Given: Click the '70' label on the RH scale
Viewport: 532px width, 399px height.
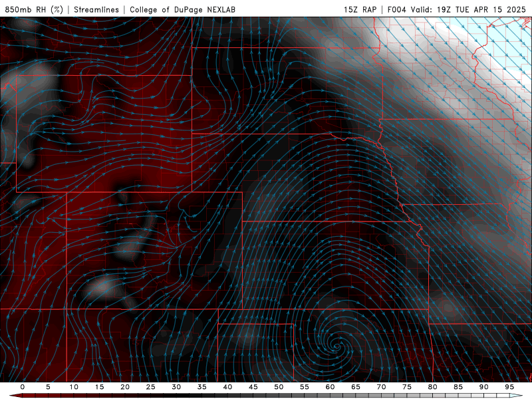Looking at the screenshot, I should coord(381,387).
